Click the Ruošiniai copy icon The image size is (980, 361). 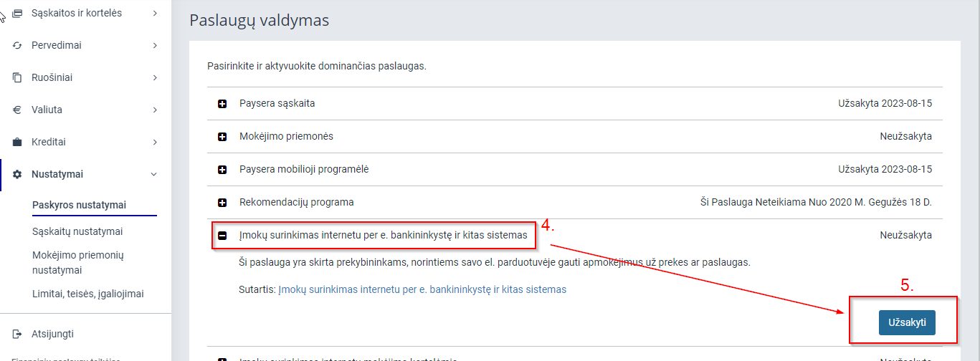point(17,77)
